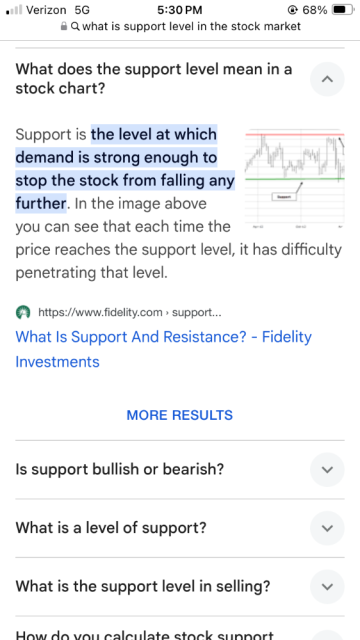Screen dimensions: 360x640
Task: Expand "What is a level of support?" chevron
Action: click(x=327, y=528)
